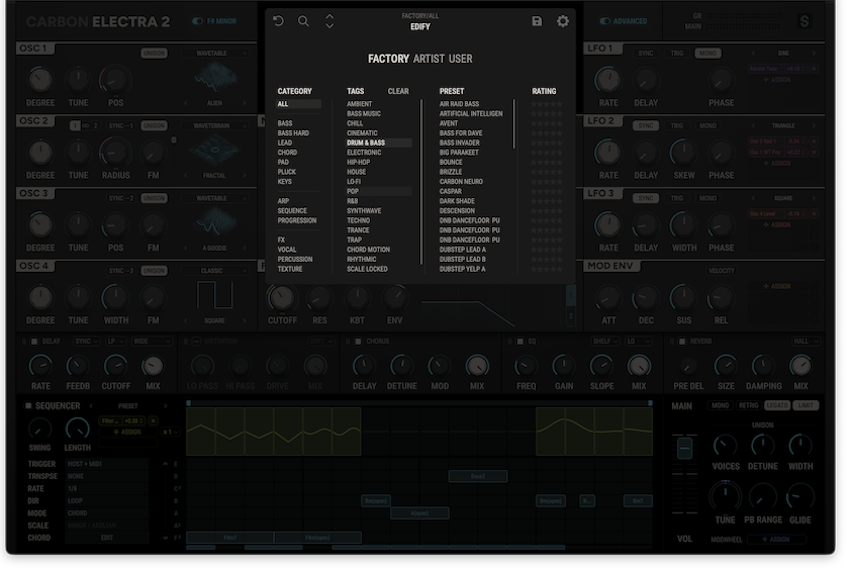Open EQ SHELF type dropdown

605,341
